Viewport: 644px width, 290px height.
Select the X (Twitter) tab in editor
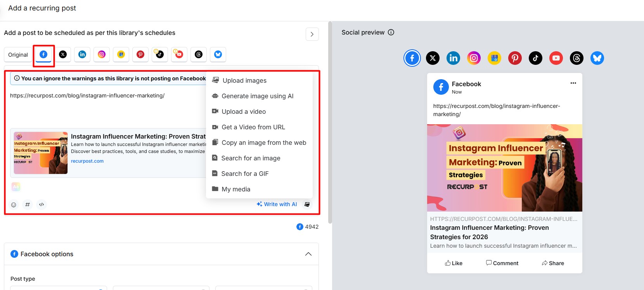tap(63, 55)
